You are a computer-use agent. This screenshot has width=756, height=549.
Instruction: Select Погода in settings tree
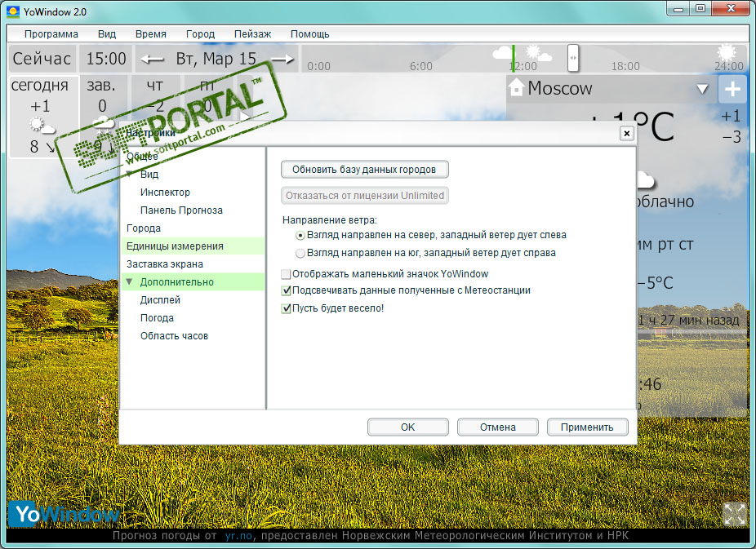(157, 318)
